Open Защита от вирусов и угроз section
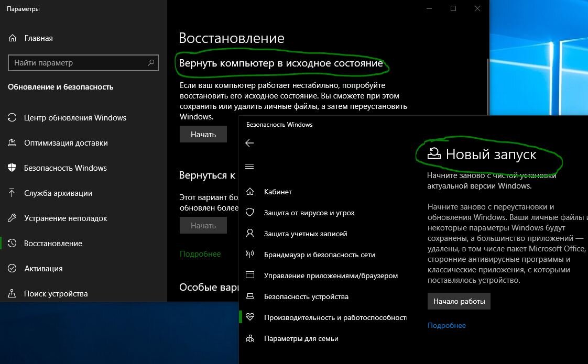588x364 pixels. coord(309,213)
